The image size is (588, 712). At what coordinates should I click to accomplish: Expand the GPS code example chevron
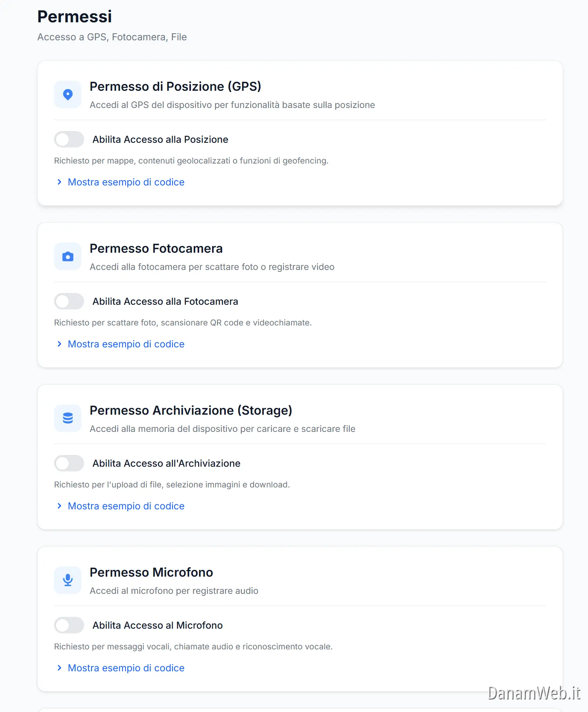(x=59, y=182)
